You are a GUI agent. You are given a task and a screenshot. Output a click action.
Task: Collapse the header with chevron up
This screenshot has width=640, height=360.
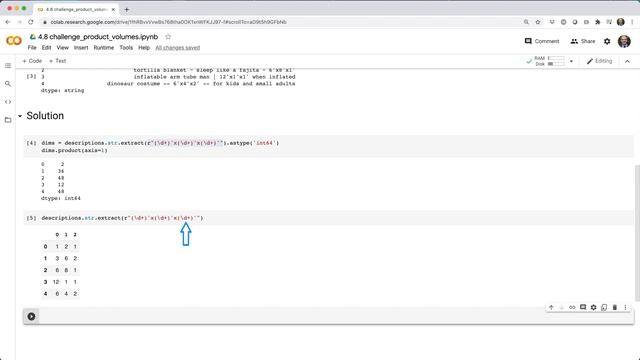click(627, 61)
